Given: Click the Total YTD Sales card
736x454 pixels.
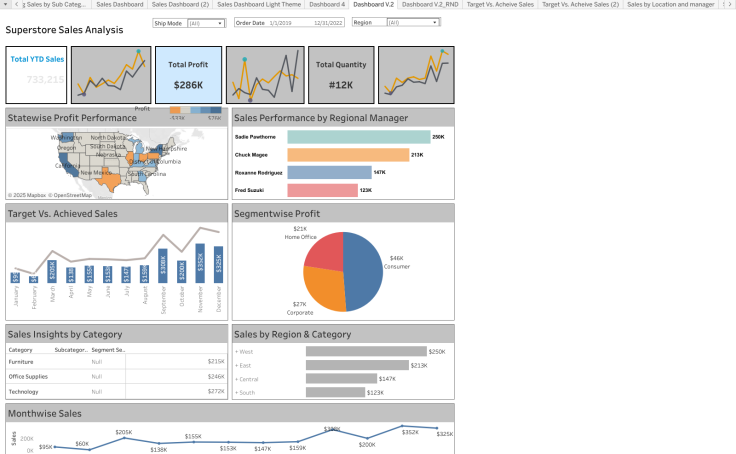Looking at the screenshot, I should tap(36, 75).
